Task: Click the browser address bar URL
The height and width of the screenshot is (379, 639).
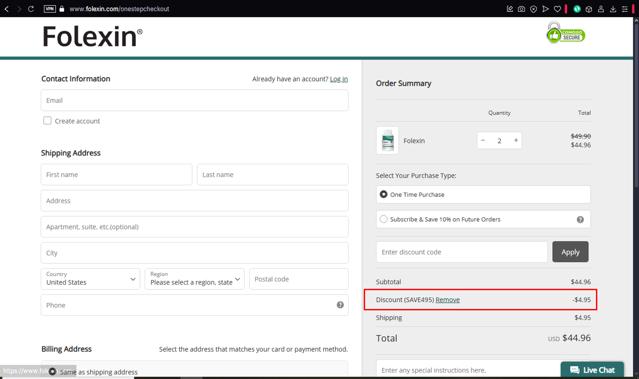Action: pos(119,9)
